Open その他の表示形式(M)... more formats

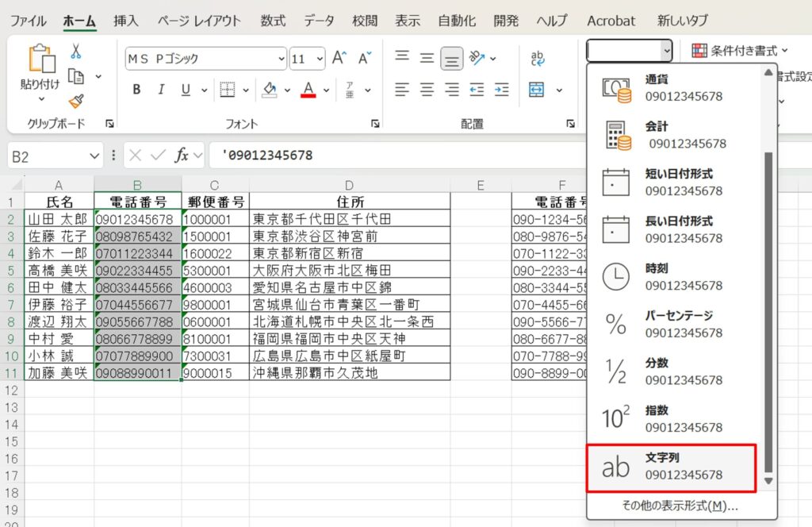680,506
